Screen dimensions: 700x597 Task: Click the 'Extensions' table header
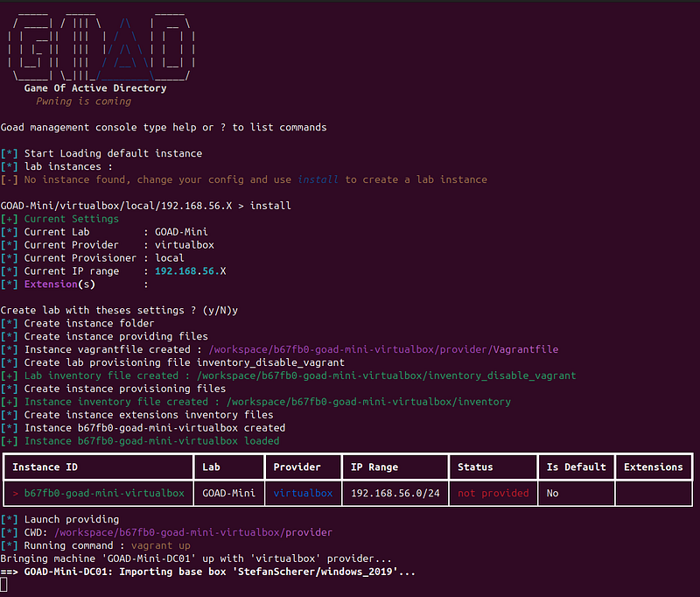click(653, 467)
